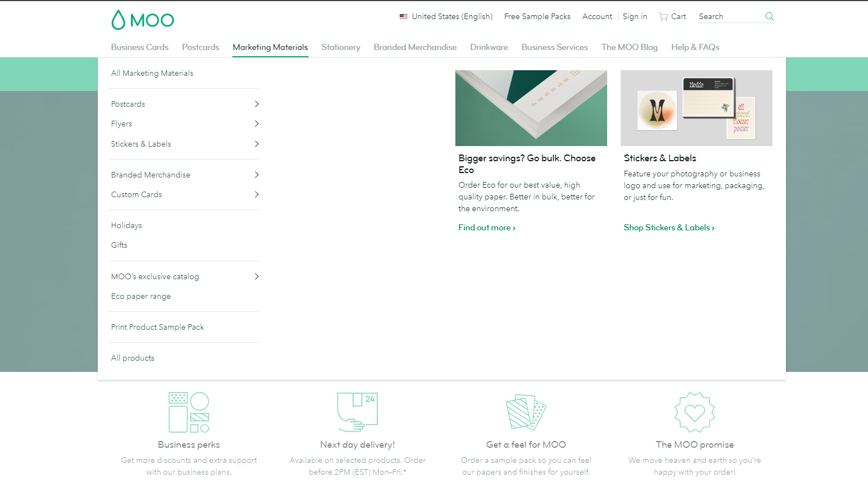Click the MOO droplet logo

coord(119,20)
